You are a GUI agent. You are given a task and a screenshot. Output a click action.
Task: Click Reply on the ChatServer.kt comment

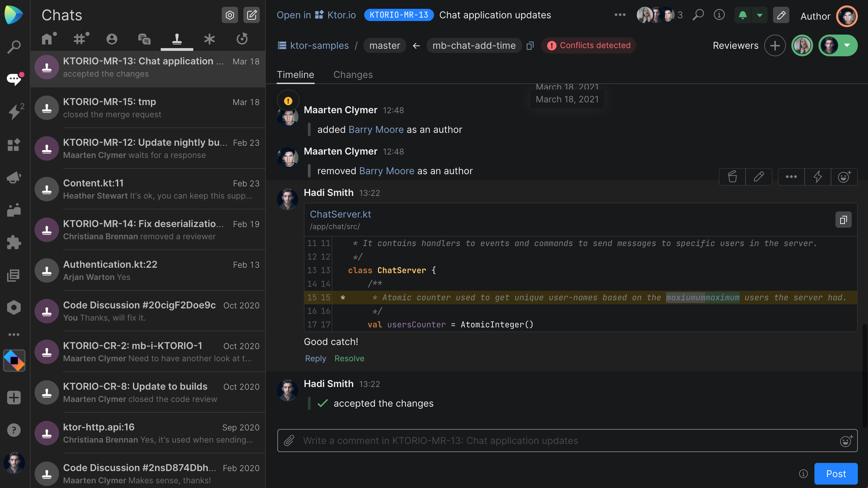[x=315, y=358]
